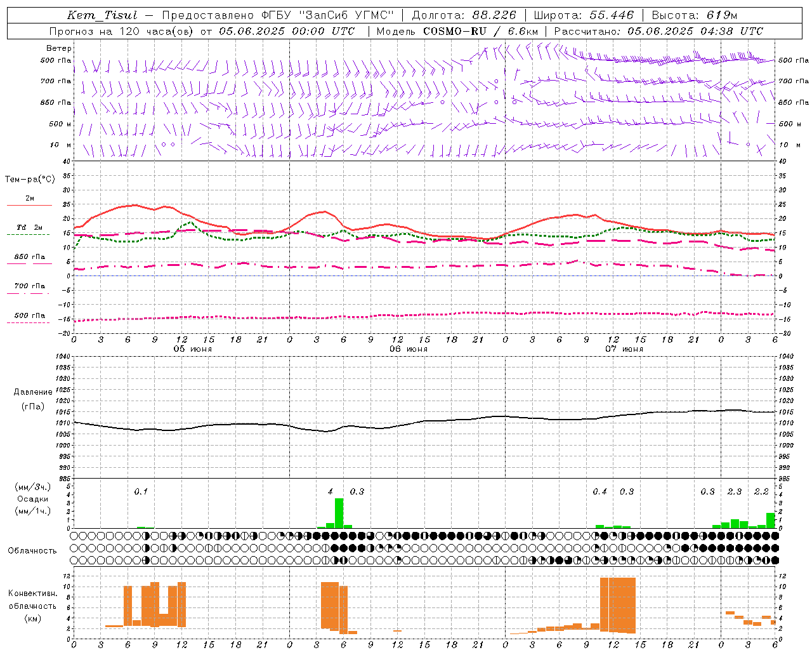Image resolution: width=812 pixels, height=650 pixels.
Task: Click the 'Td 2м' dew point legend entry
Action: [x=30, y=227]
